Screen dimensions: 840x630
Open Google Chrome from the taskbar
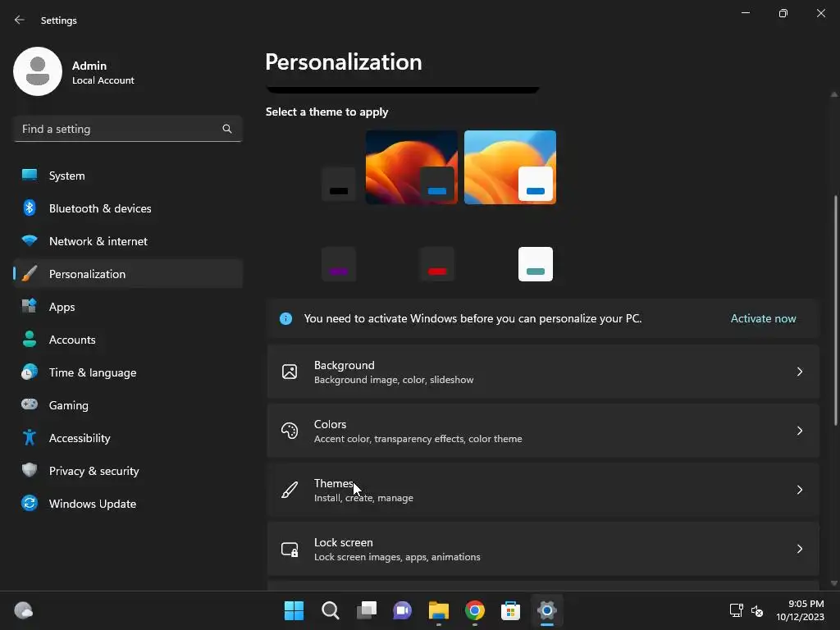click(x=475, y=610)
